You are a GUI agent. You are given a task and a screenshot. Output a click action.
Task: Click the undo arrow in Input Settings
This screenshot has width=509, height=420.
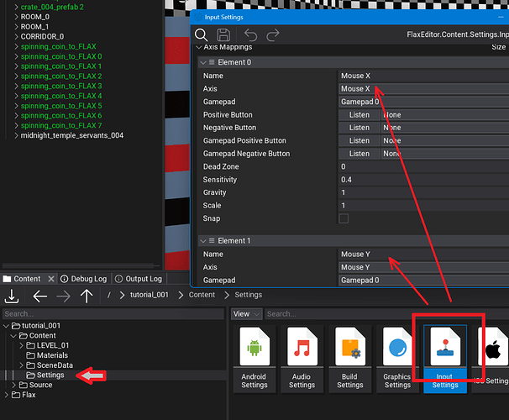[x=249, y=35]
